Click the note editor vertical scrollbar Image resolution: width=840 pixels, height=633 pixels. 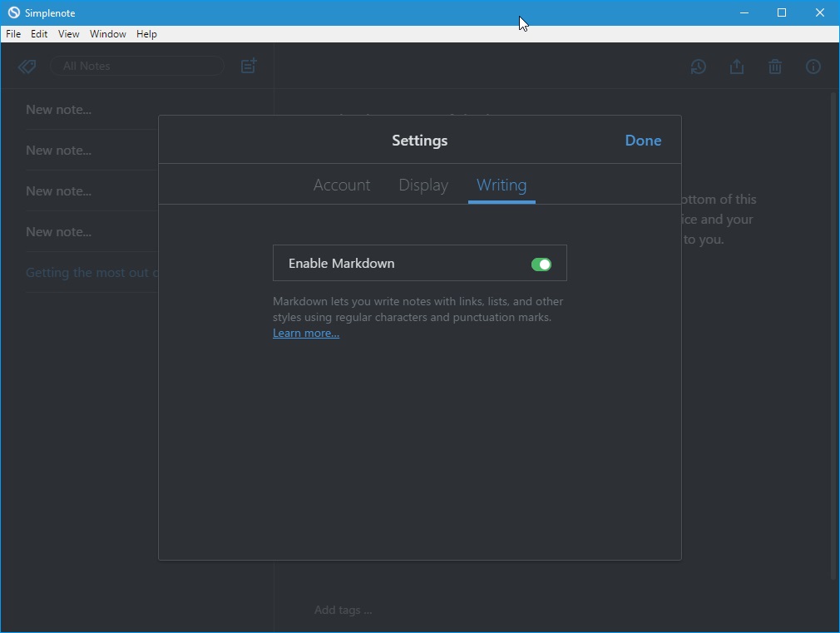[833, 338]
